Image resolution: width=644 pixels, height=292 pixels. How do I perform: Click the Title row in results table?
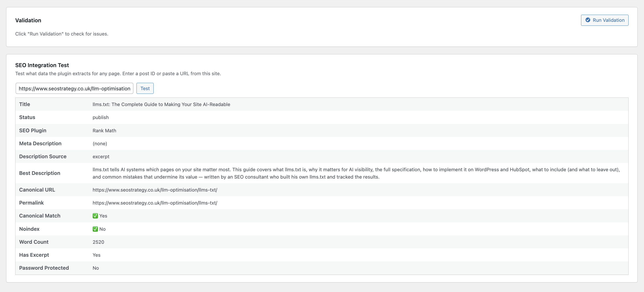[161, 104]
